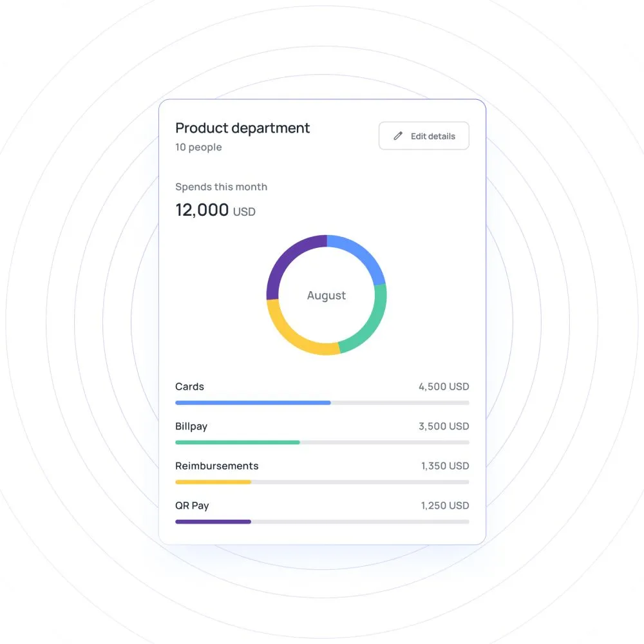
Task: Click the 4,500 USD amount
Action: (x=444, y=386)
